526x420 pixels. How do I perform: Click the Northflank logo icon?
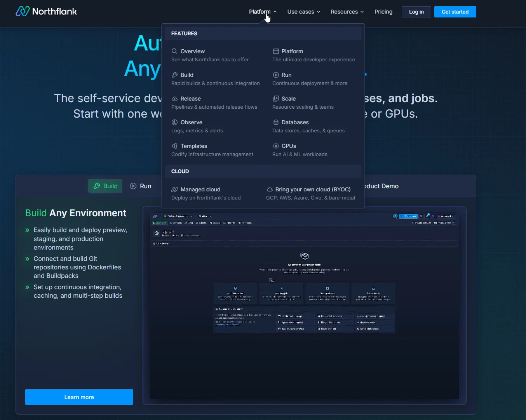23,11
